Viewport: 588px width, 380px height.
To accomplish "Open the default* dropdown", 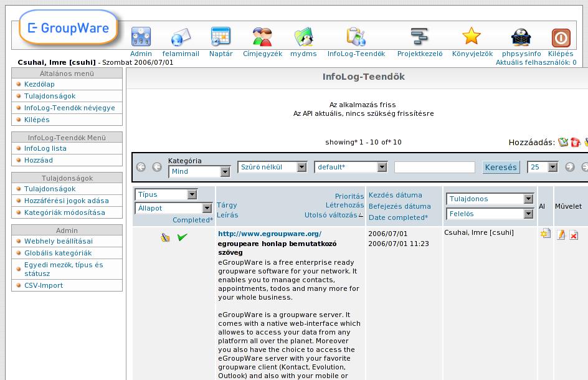I will (351, 167).
